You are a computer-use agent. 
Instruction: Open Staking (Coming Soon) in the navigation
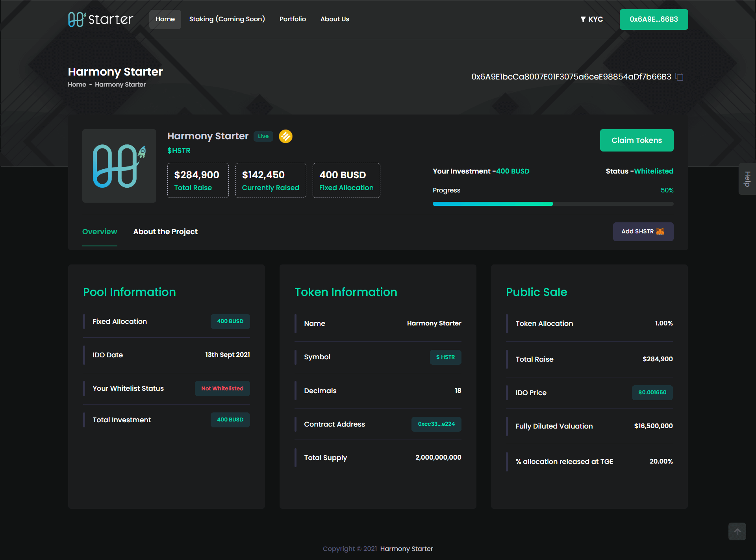tap(227, 19)
